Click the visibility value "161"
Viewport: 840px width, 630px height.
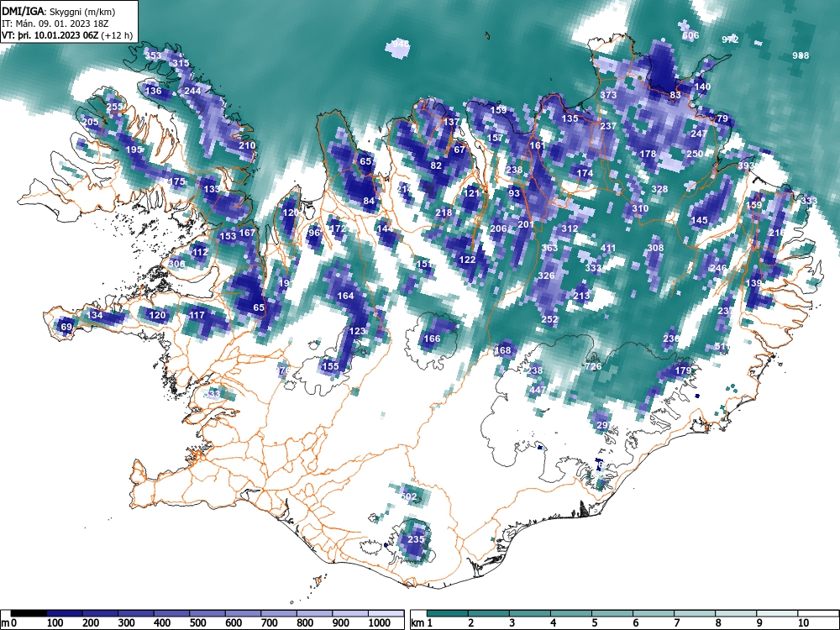537,145
